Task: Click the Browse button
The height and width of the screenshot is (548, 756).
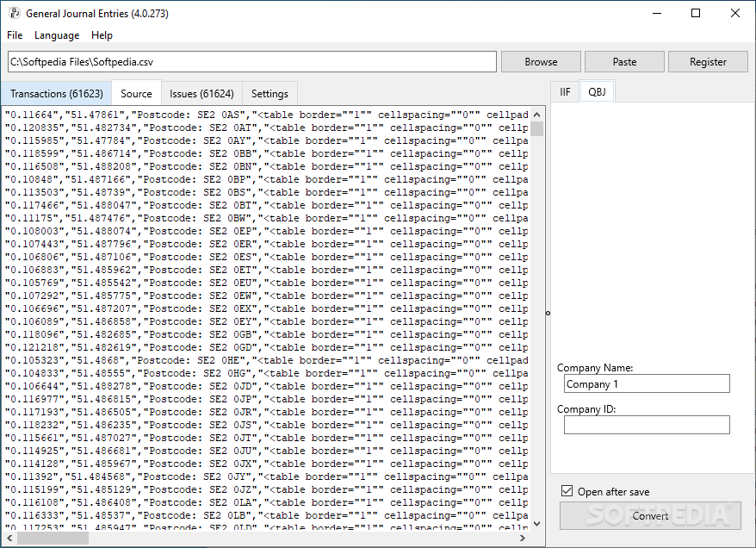Action: 541,62
